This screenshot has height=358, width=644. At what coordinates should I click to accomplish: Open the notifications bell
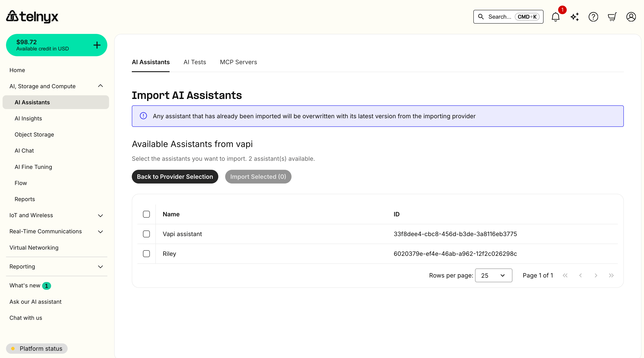(x=556, y=17)
